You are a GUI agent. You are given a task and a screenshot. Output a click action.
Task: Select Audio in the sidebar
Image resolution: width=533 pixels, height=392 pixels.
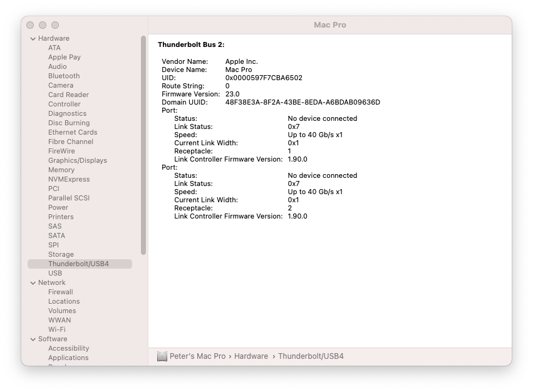coord(58,66)
